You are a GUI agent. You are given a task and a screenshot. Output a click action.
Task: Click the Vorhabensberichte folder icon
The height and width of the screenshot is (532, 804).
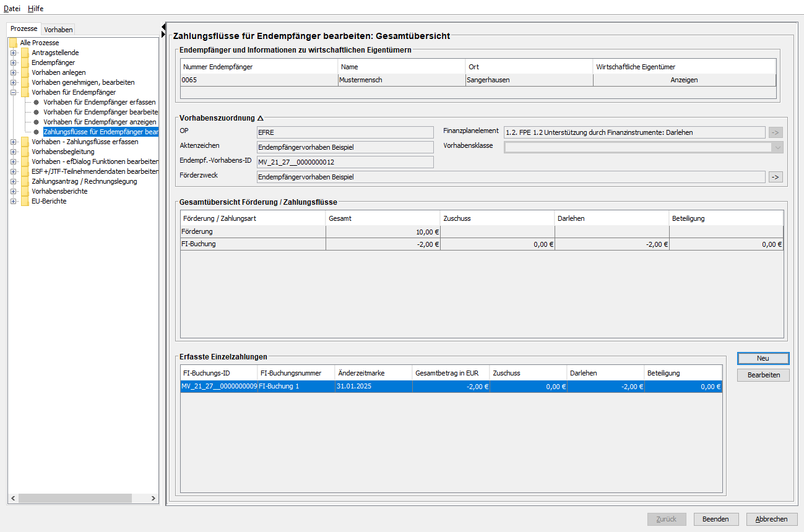25,191
